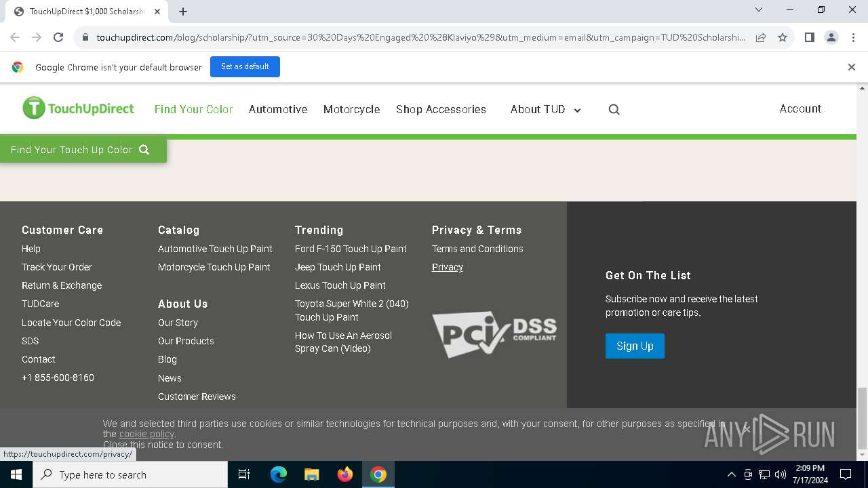
Task: Go back to the previous page
Action: coord(15,37)
